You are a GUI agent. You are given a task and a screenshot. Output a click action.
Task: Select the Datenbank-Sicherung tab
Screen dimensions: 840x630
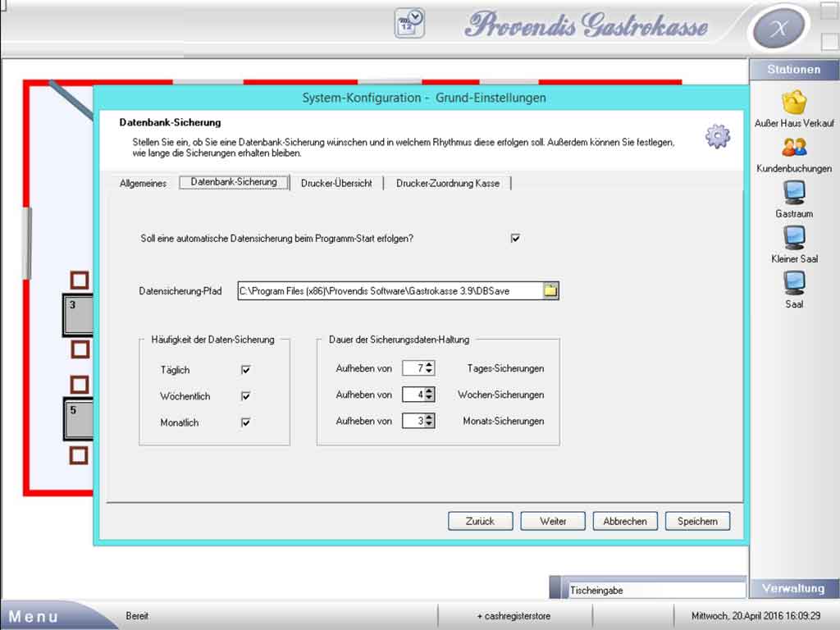point(234,182)
